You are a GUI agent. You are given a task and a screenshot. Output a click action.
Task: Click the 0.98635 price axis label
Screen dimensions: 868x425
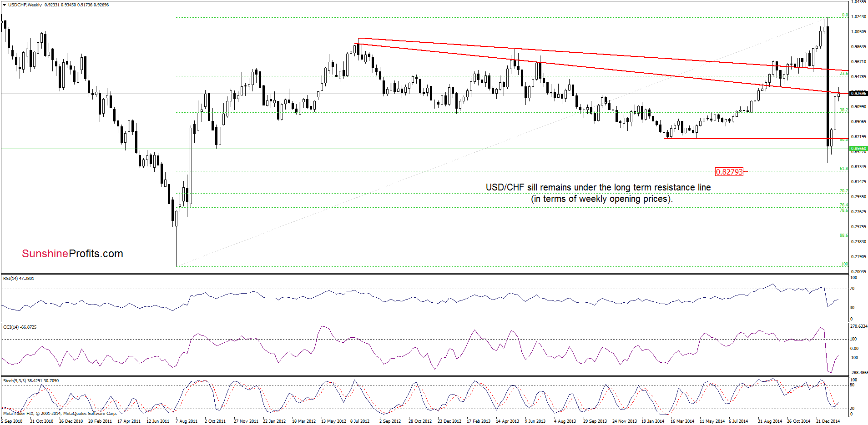[x=859, y=47]
